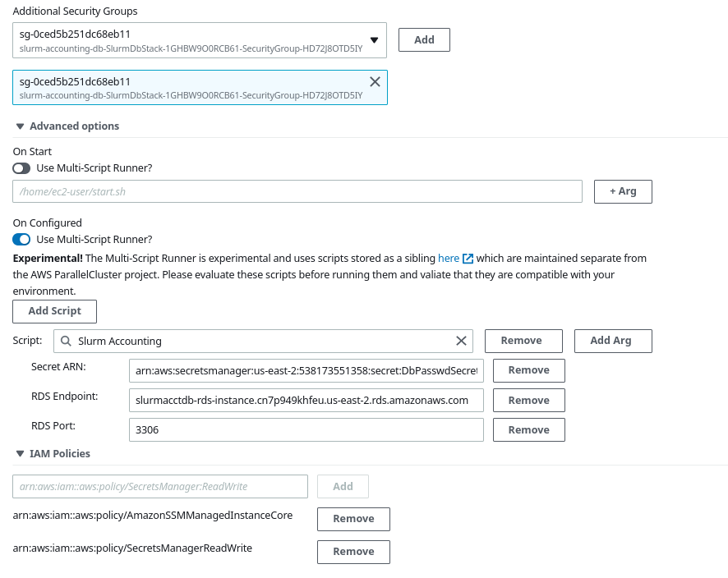This screenshot has width=728, height=578.
Task: Enable On Start Multi-Script Runner toggle
Action: [x=21, y=168]
